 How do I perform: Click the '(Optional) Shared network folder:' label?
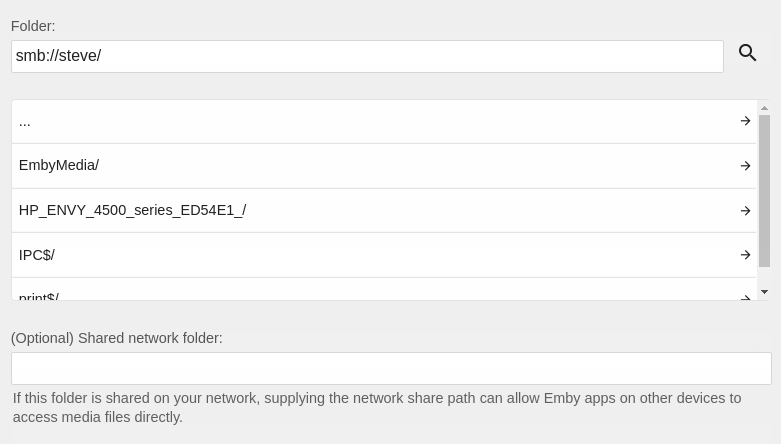coord(117,338)
